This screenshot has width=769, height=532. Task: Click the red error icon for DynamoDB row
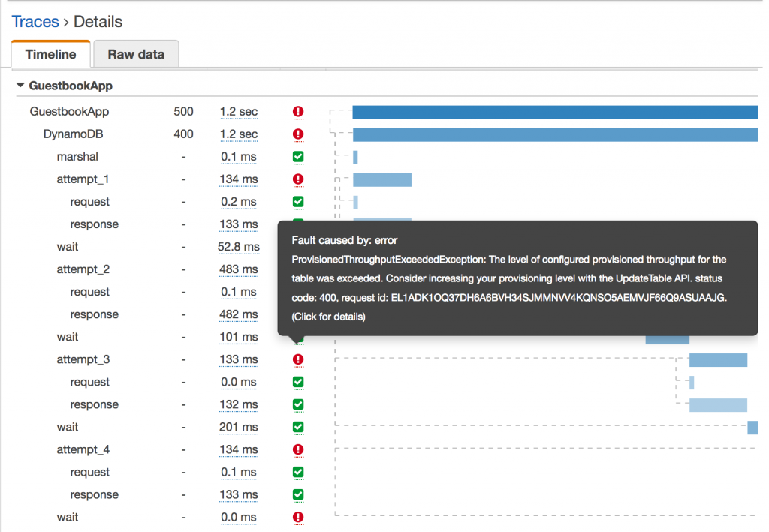point(298,134)
